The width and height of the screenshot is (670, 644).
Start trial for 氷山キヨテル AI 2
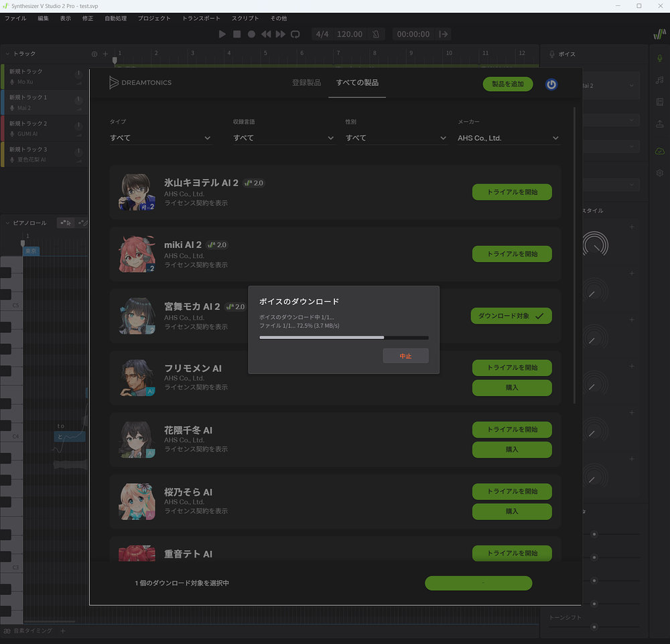[512, 192]
